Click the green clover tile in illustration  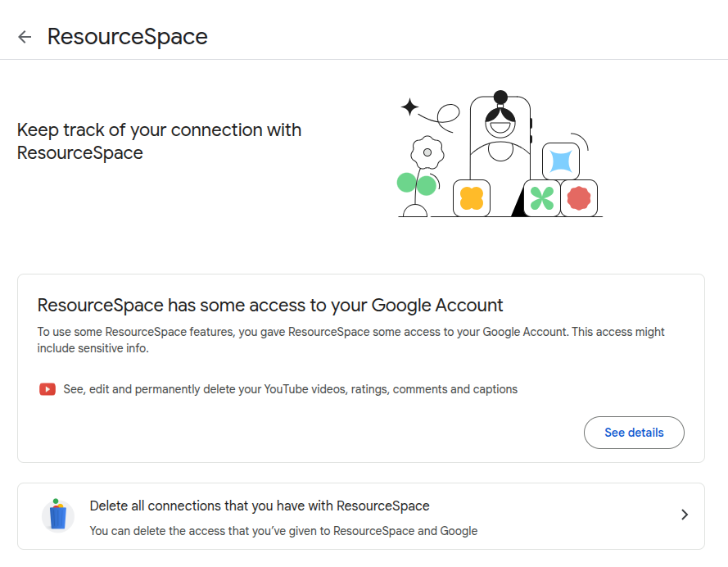541,198
